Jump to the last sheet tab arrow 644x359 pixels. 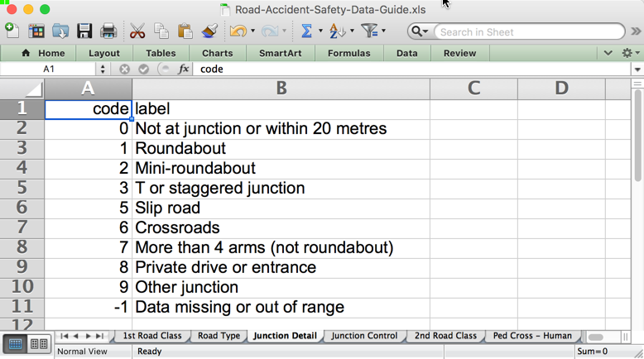(x=100, y=336)
